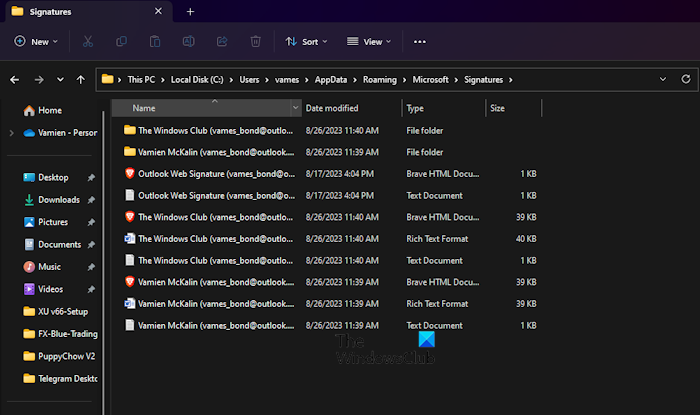700x415 pixels.
Task: Click the Cut scissors icon in toolbar
Action: 88,42
